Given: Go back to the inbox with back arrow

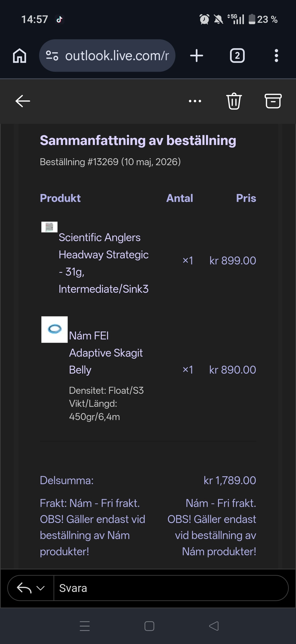Looking at the screenshot, I should pos(23,101).
